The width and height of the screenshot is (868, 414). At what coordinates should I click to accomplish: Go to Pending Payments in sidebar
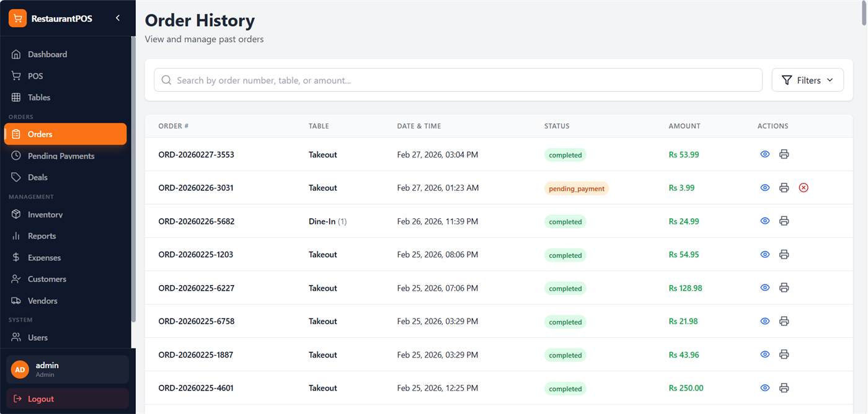coord(61,156)
